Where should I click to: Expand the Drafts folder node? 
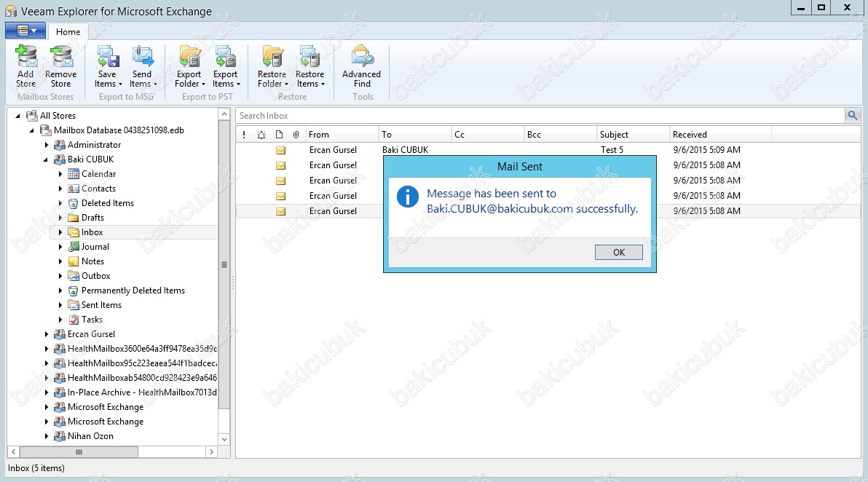pyautogui.click(x=60, y=218)
